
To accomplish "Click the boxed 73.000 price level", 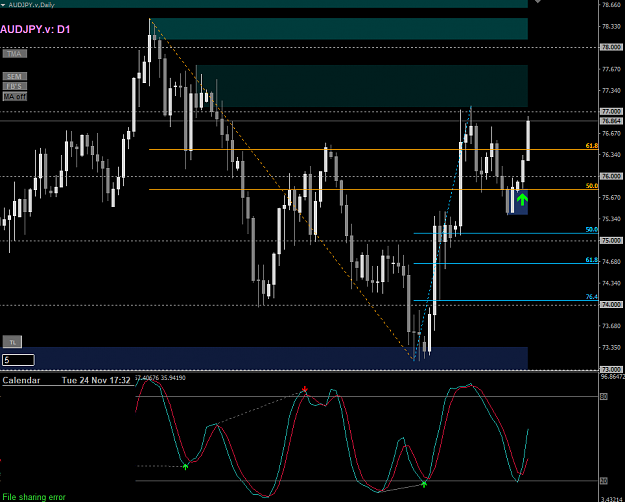I will click(611, 369).
